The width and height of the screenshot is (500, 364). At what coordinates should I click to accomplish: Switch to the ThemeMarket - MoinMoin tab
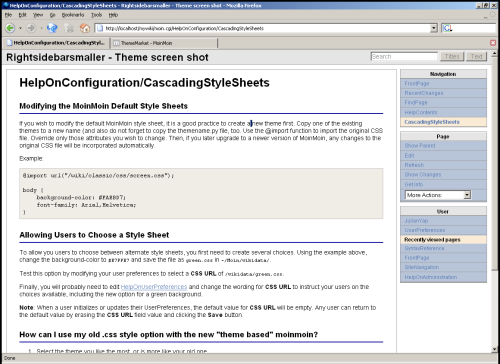163,43
